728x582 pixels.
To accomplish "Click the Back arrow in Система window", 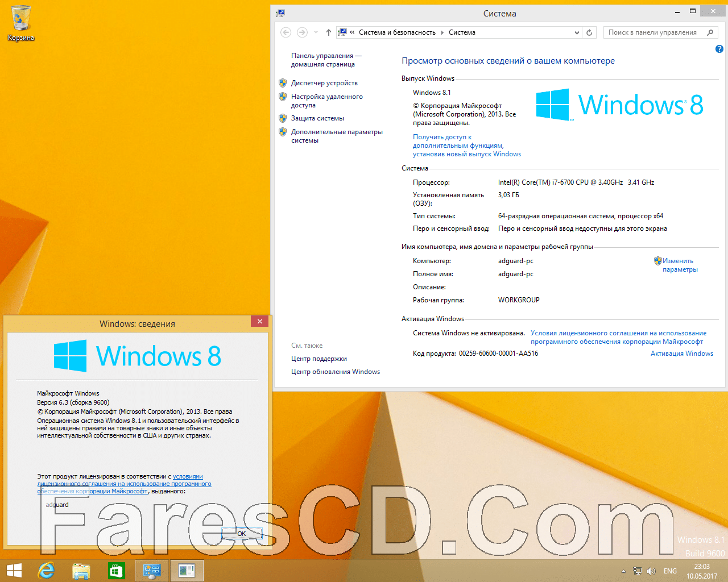I will click(x=286, y=32).
